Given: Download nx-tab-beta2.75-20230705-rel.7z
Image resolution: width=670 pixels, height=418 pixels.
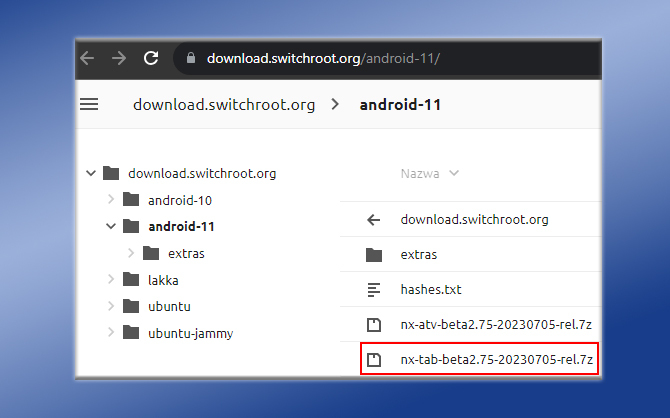Looking at the screenshot, I should tap(497, 359).
